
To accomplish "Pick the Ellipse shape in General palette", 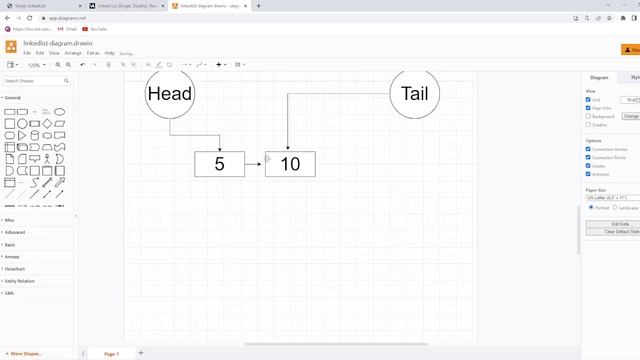I will [x=60, y=112].
